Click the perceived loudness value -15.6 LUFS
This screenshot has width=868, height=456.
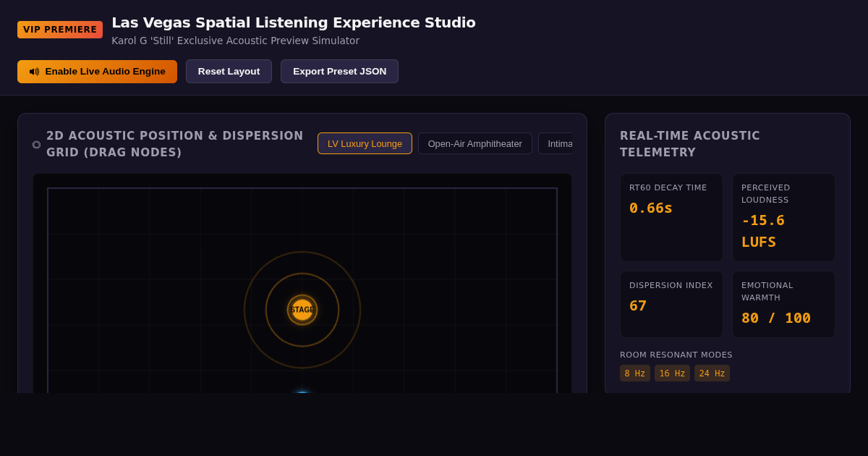point(763,231)
